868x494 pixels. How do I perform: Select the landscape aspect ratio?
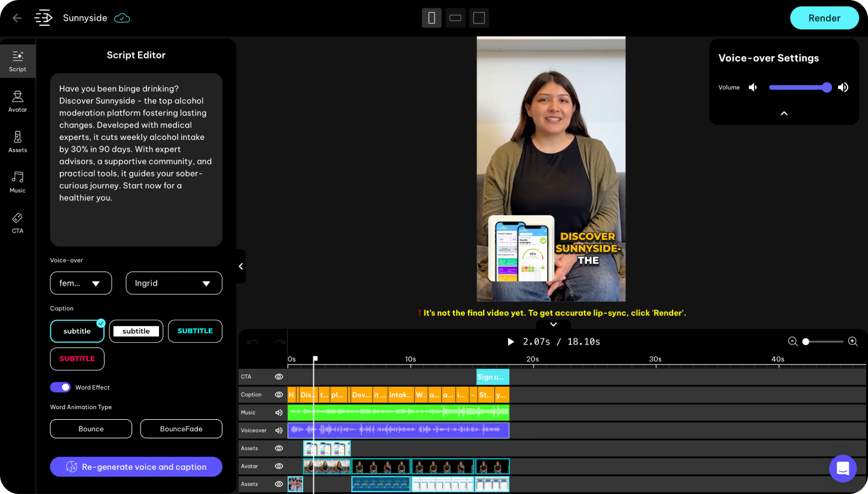click(455, 17)
